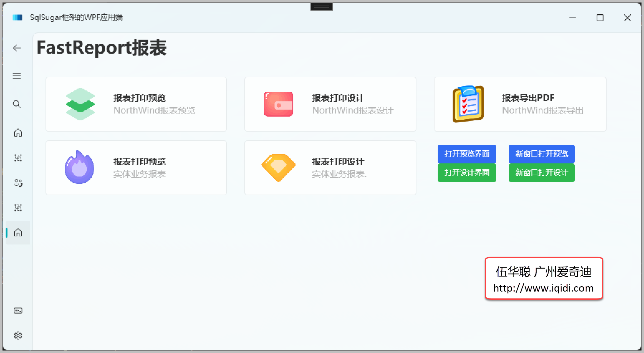The height and width of the screenshot is (353, 644).
Task: Select the NorthWind报表导出 subtitle
Action: tap(543, 110)
